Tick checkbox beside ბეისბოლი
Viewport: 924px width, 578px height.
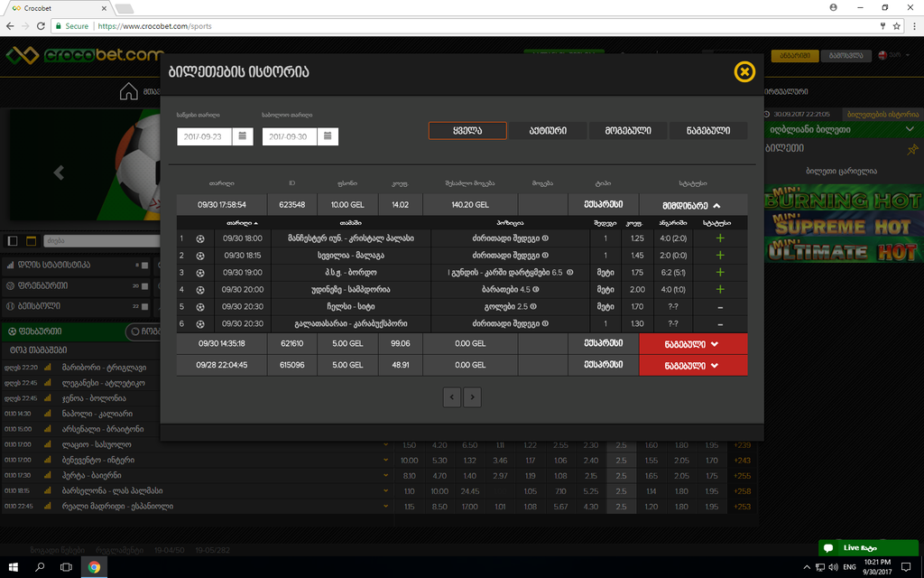coord(144,307)
